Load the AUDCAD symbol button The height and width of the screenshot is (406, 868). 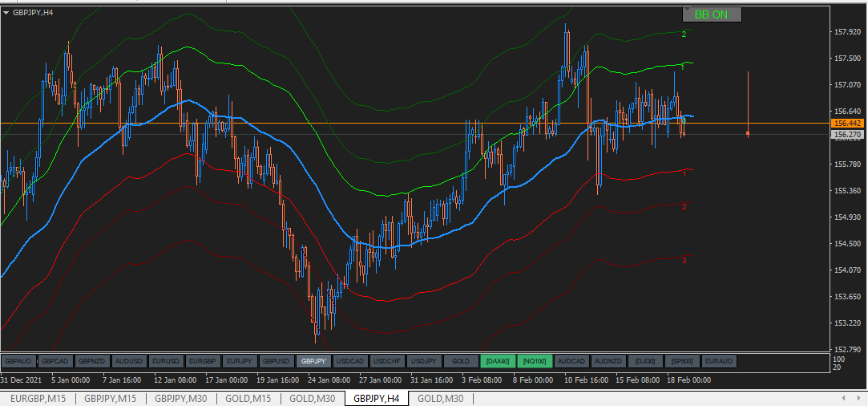tap(571, 362)
